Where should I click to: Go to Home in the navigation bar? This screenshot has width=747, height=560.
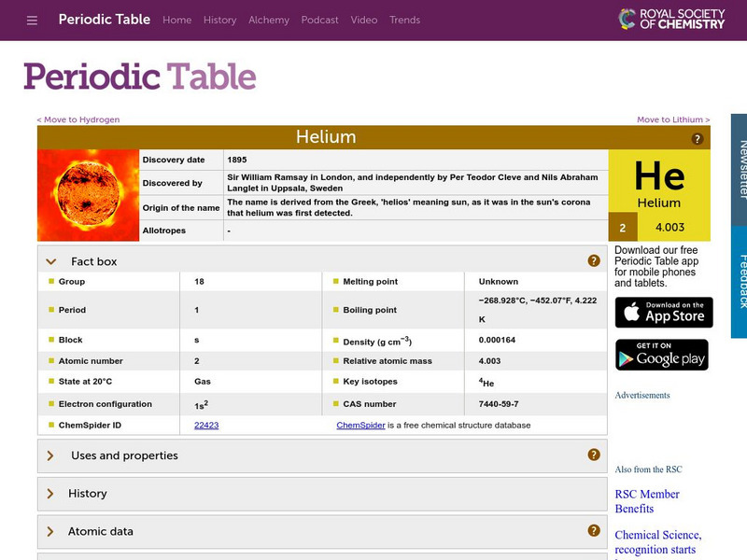click(176, 20)
